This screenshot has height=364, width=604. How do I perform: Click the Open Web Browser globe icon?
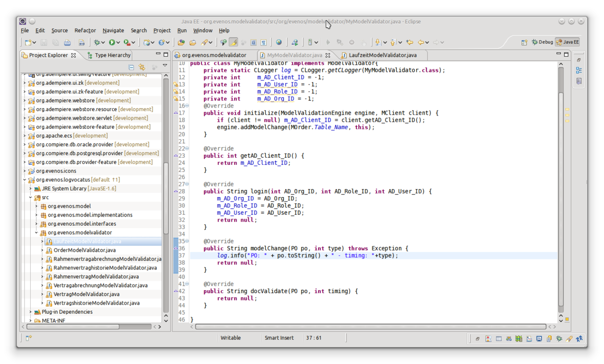(x=279, y=43)
